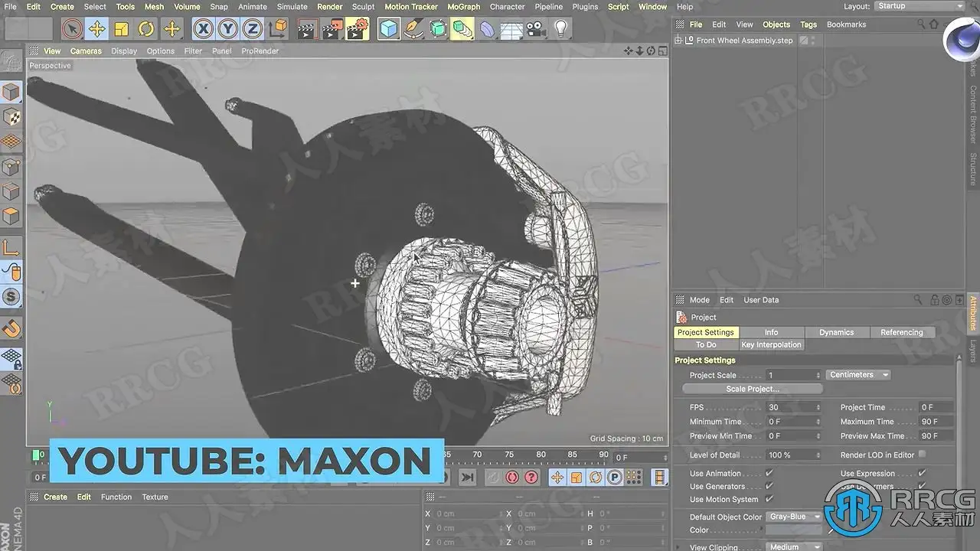
Task: Search the Object Manager with magnifier
Action: pyautogui.click(x=922, y=24)
